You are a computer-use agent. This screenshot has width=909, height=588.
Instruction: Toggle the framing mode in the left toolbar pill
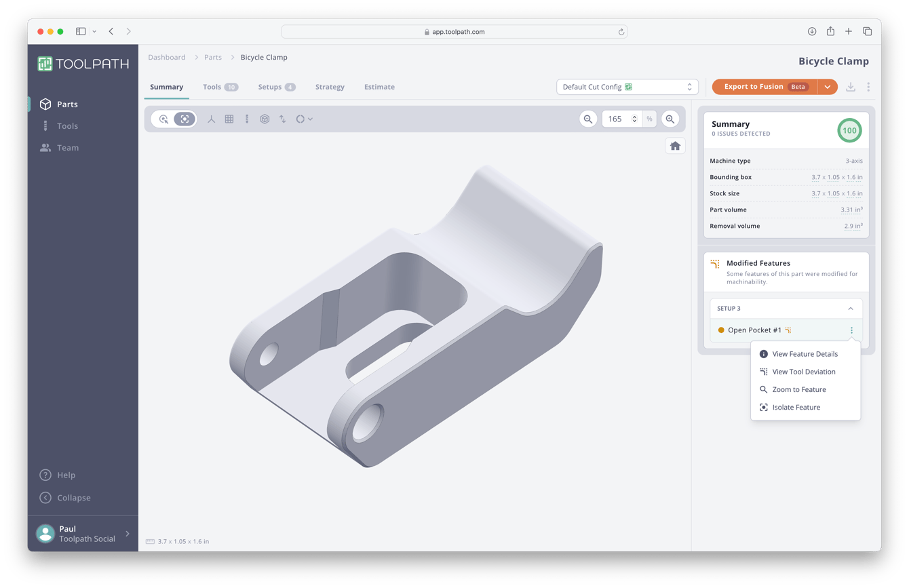coord(185,119)
